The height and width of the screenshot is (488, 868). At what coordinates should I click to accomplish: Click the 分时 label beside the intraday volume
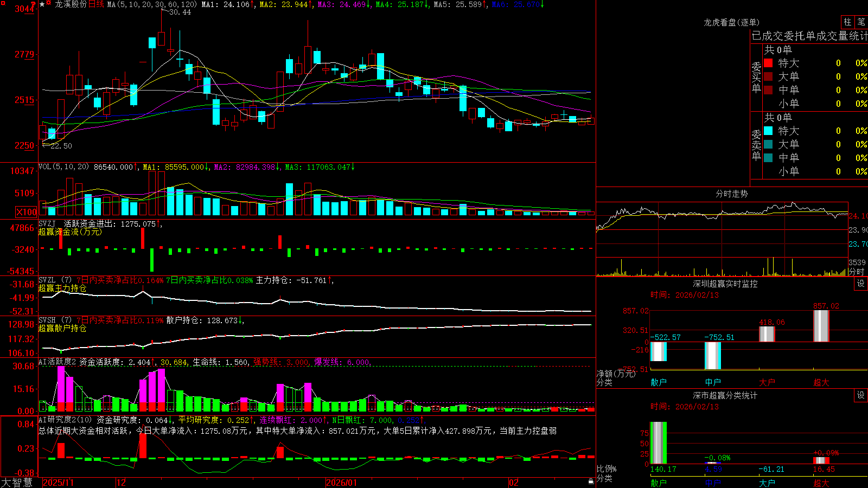coord(857,272)
